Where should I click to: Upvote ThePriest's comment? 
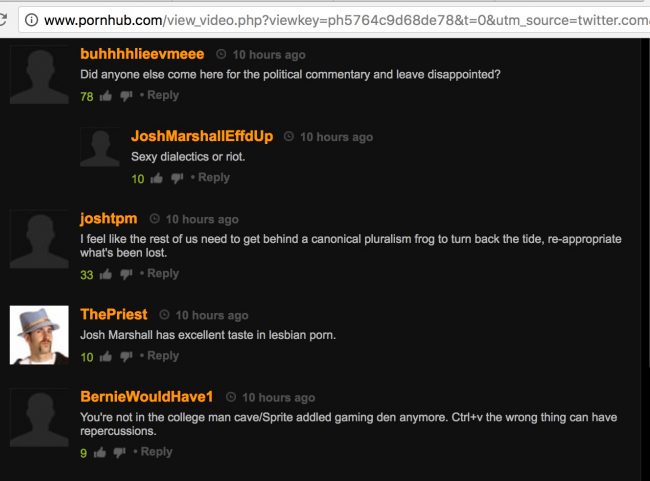point(106,356)
